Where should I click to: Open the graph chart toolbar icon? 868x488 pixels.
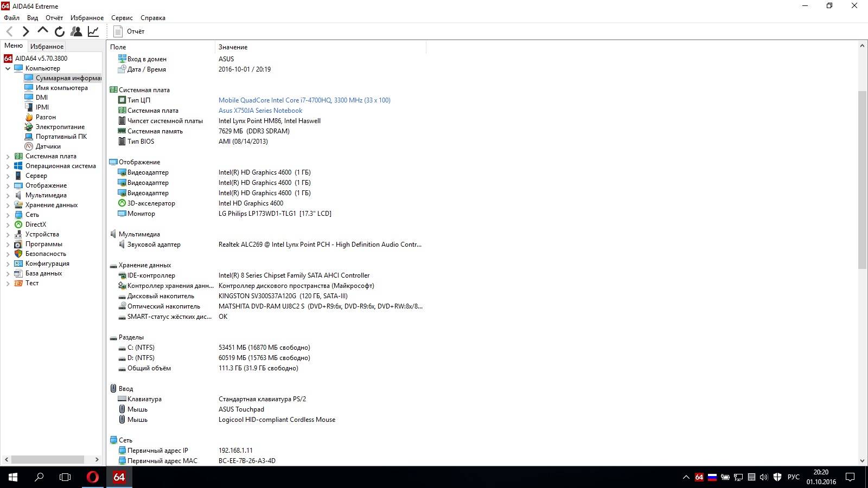[93, 31]
